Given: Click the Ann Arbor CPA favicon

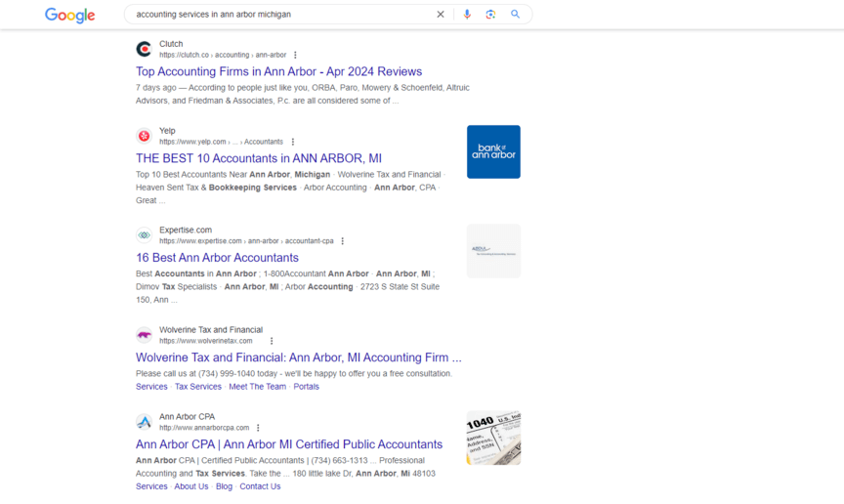Looking at the screenshot, I should pyautogui.click(x=144, y=422).
